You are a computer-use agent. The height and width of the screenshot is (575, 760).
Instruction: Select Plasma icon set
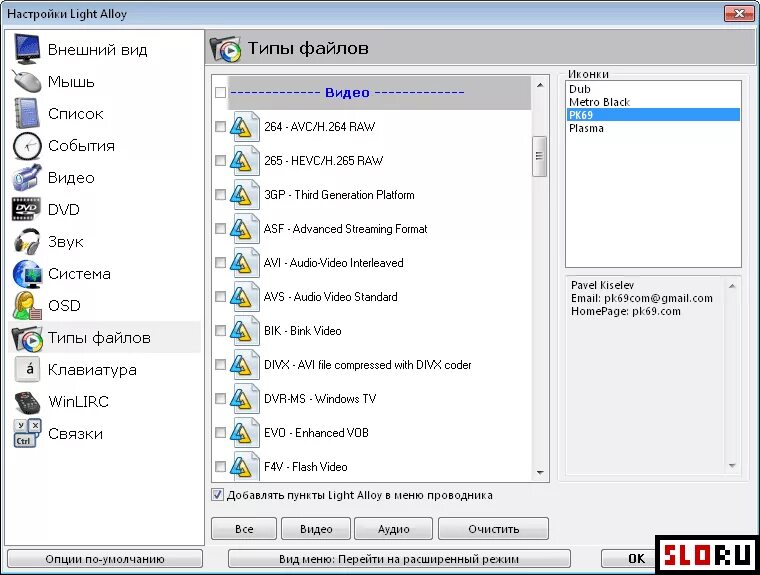click(x=653, y=128)
